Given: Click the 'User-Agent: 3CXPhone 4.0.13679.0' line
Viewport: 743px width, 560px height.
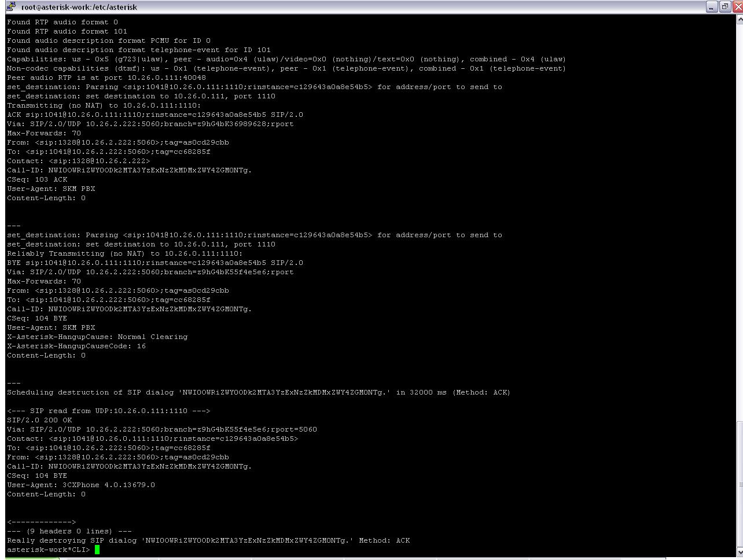Looking at the screenshot, I should (x=81, y=485).
